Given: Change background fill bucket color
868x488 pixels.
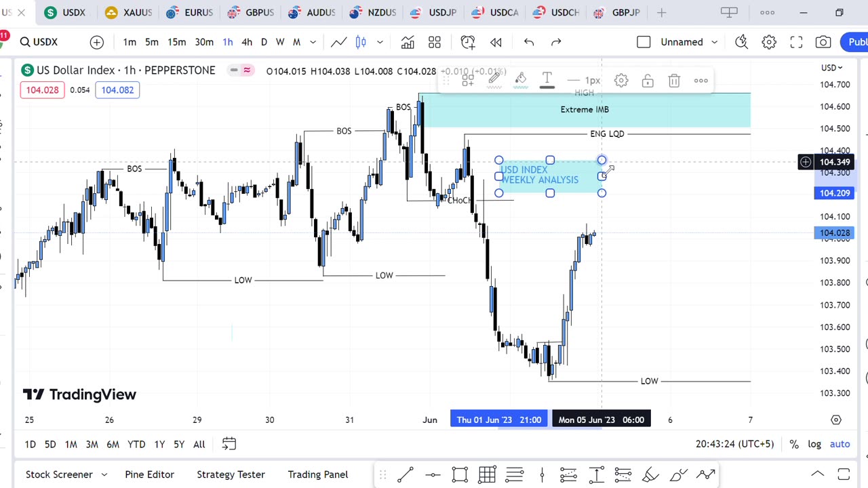Looking at the screenshot, I should (521, 80).
